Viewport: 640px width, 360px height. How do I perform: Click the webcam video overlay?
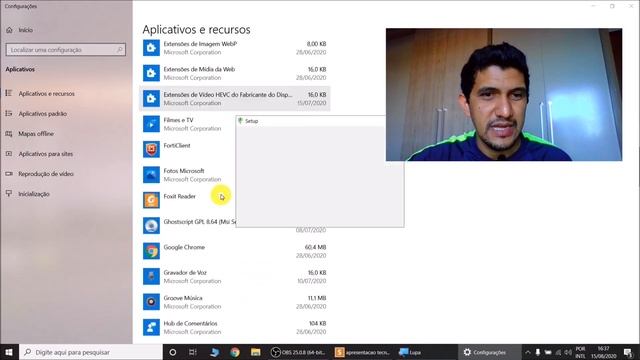(x=504, y=95)
